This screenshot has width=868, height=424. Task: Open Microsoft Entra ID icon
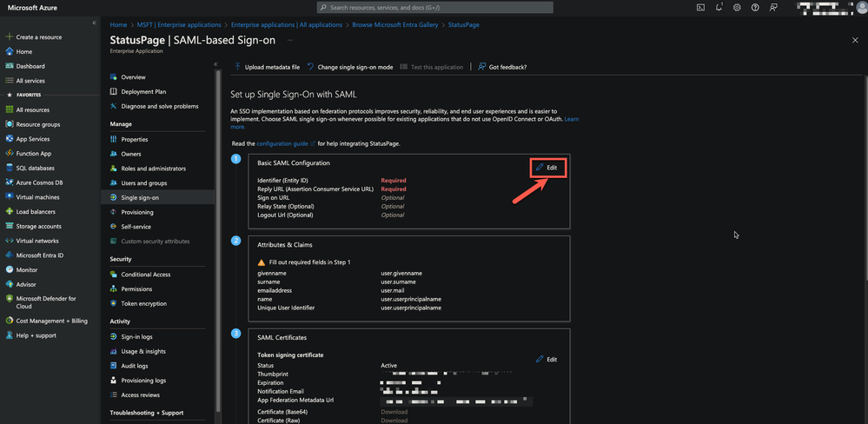[9, 255]
